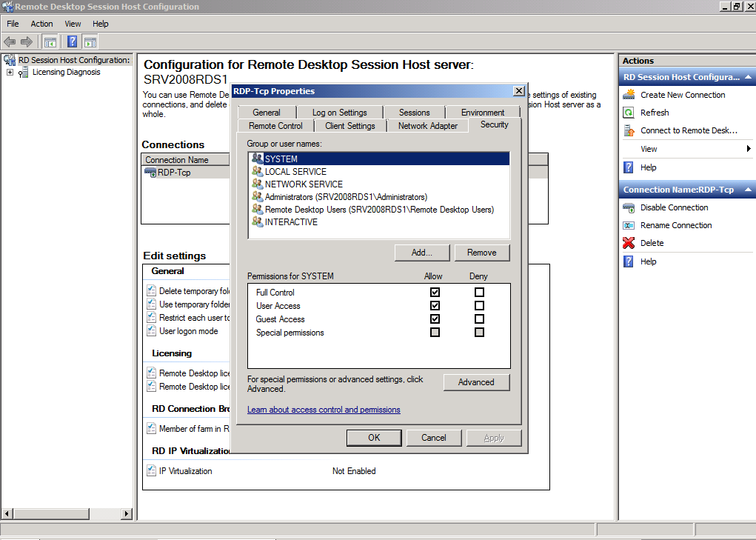Screen dimensions: 756x540
Task: Click the Add... button
Action: (x=422, y=253)
